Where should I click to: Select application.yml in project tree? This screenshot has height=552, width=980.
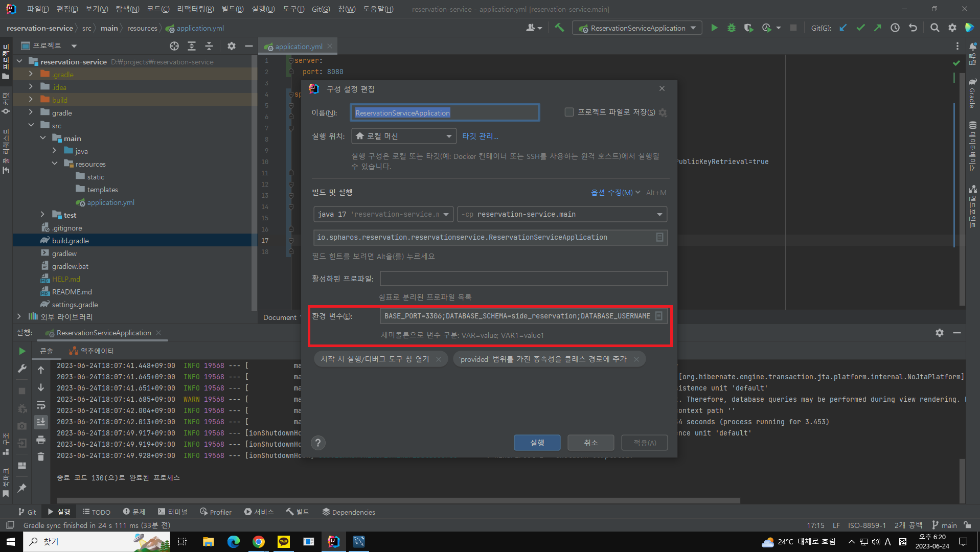point(110,202)
